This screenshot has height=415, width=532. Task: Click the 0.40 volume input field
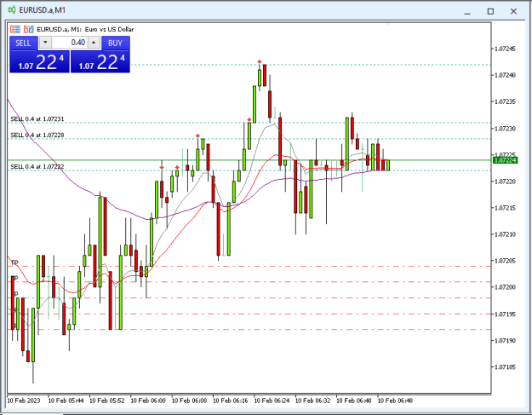tap(70, 43)
